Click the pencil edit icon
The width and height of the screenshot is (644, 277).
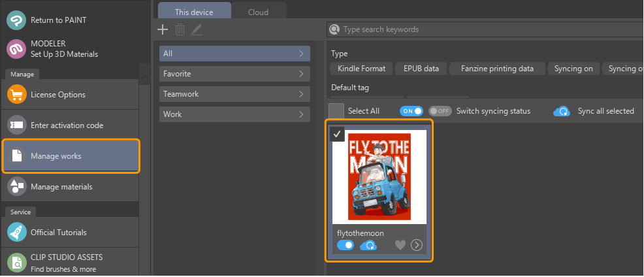coord(197,29)
